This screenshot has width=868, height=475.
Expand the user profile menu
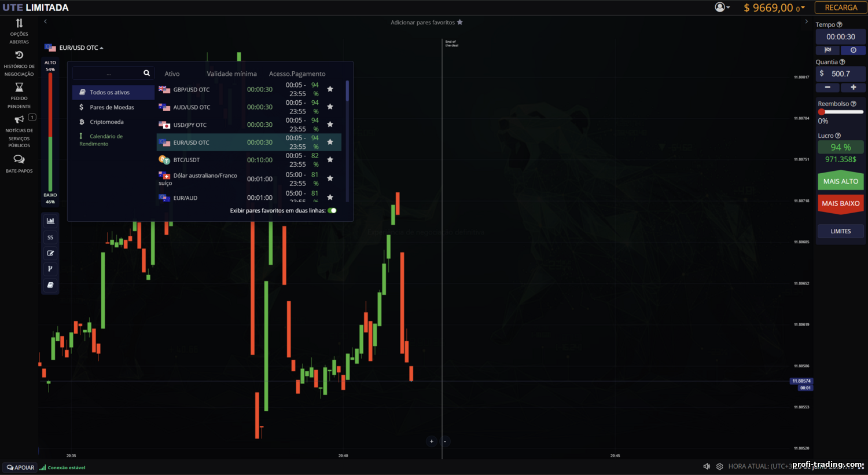point(722,8)
